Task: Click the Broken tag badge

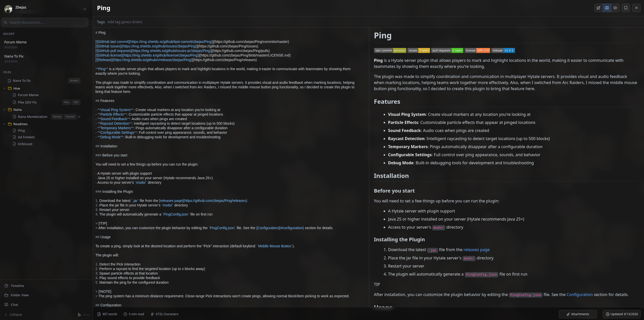Action: pos(74,81)
